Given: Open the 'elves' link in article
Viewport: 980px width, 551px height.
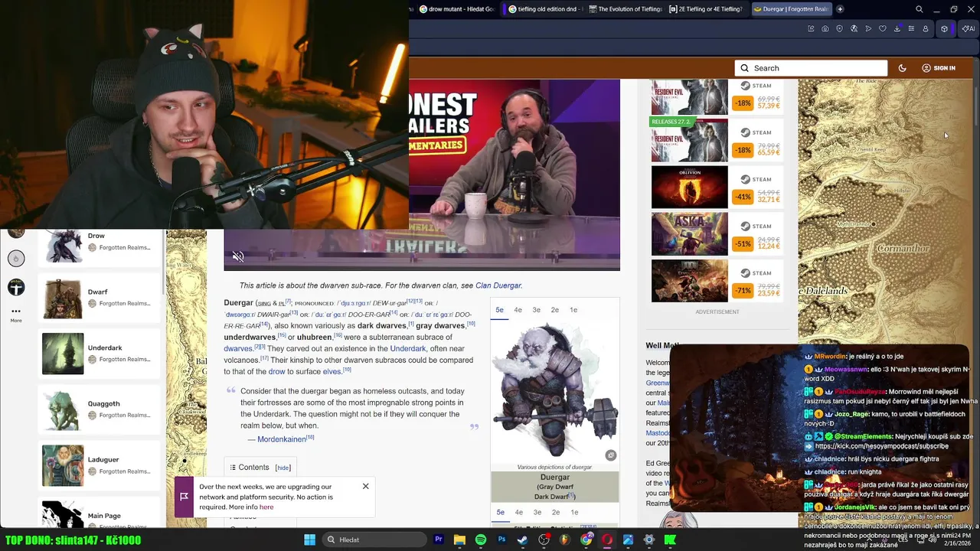Looking at the screenshot, I should click(332, 372).
